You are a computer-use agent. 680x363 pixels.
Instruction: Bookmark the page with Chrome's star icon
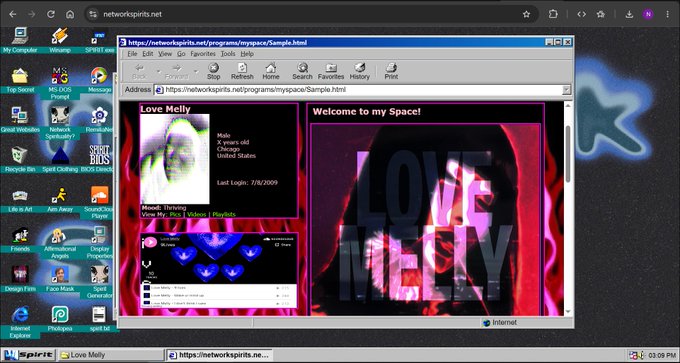[x=526, y=14]
